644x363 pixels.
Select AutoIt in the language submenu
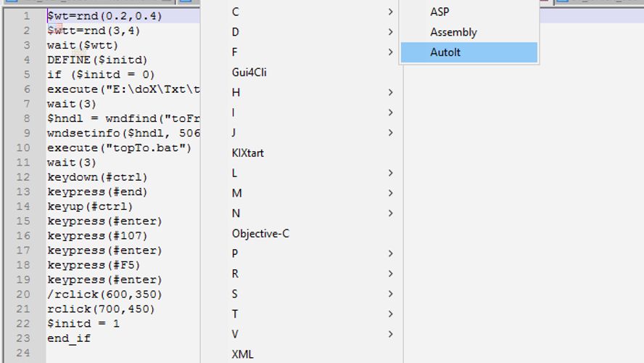click(445, 52)
